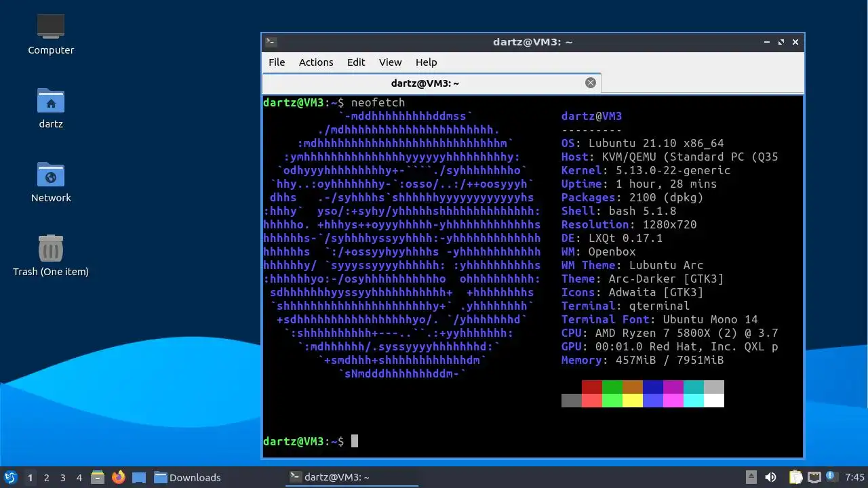Close the qterminal window
Screen dimensions: 868x488
click(795, 41)
